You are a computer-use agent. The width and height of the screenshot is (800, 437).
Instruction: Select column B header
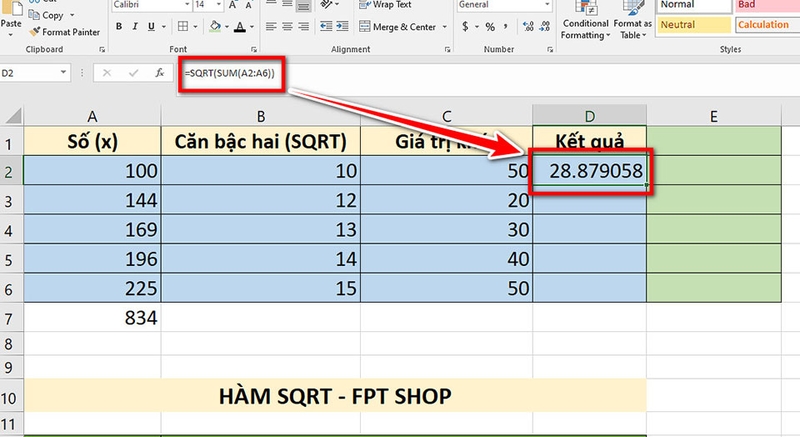point(261,116)
